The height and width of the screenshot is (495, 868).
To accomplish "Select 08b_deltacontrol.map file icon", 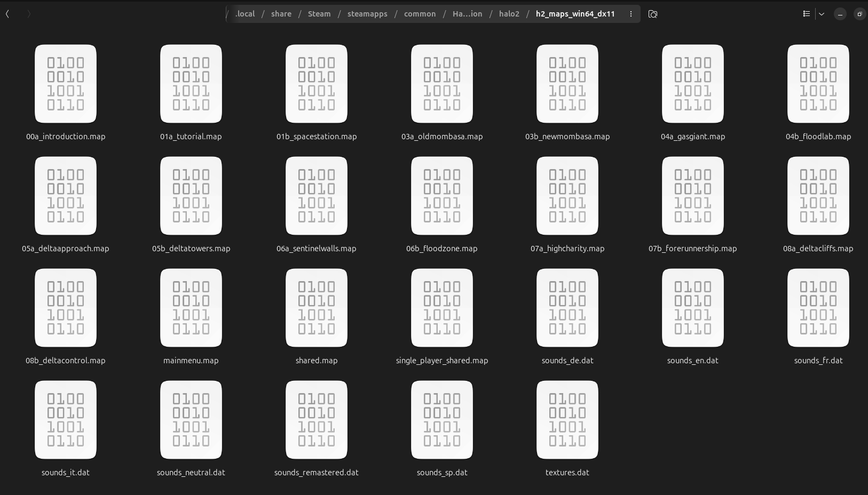I will [66, 308].
